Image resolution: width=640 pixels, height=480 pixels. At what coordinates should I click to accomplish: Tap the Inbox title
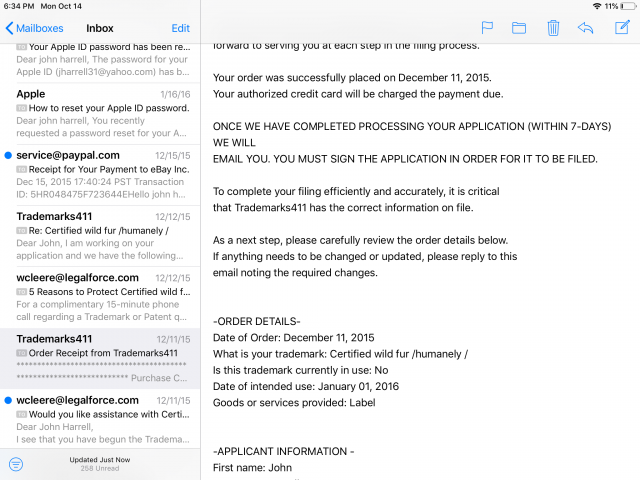(100, 28)
